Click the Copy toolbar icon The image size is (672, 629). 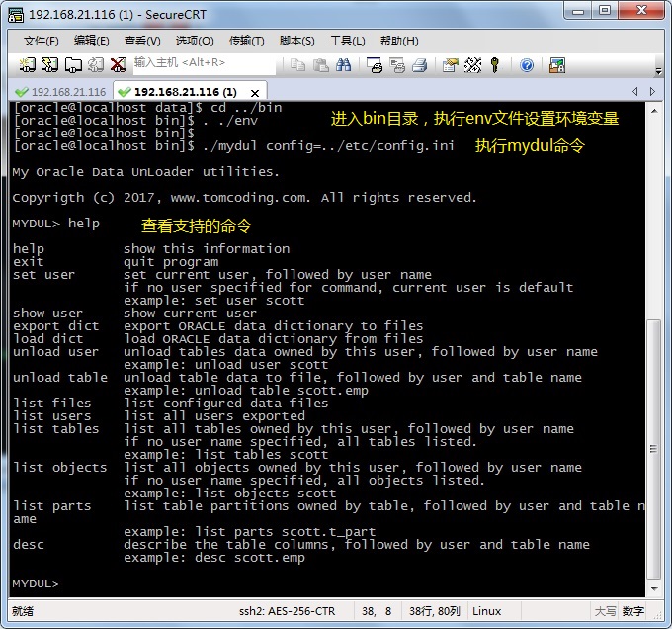point(297,65)
